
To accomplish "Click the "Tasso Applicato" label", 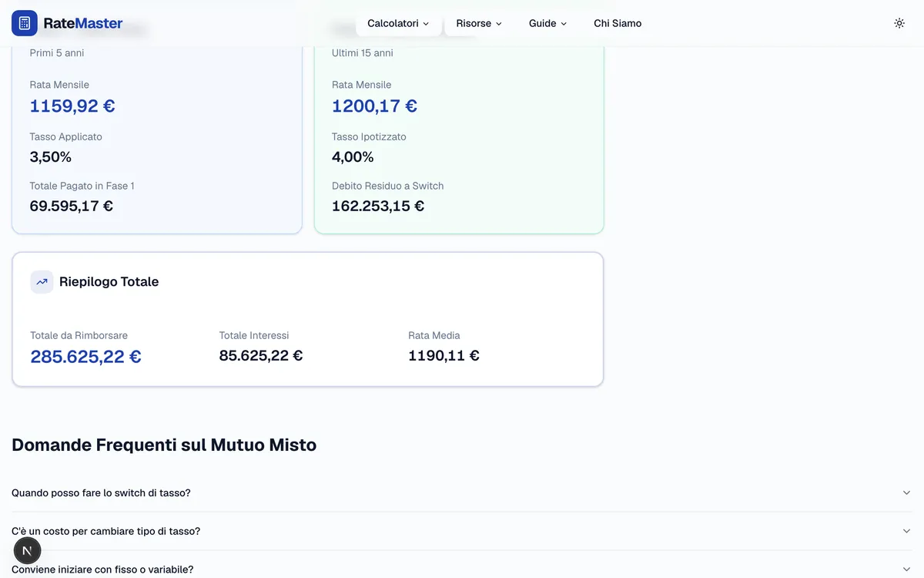I will (65, 136).
